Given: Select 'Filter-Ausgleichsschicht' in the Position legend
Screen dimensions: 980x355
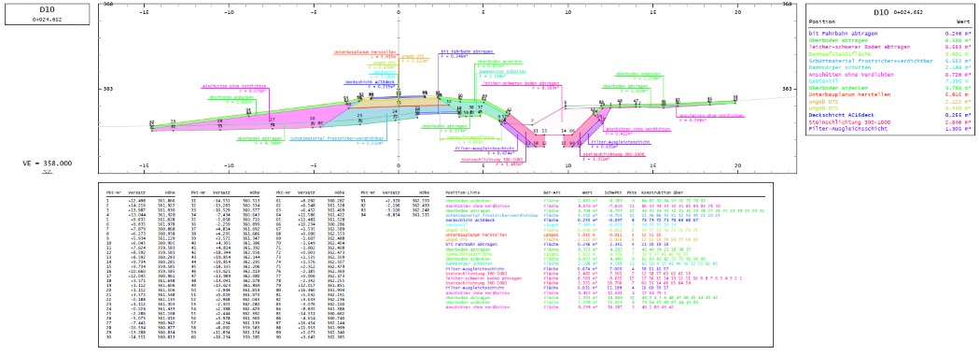Looking at the screenshot, I should [x=848, y=130].
